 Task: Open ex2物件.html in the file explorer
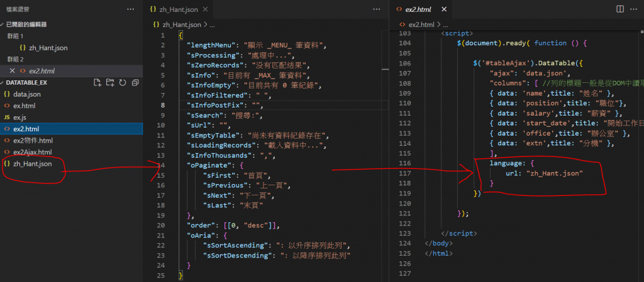click(x=33, y=141)
